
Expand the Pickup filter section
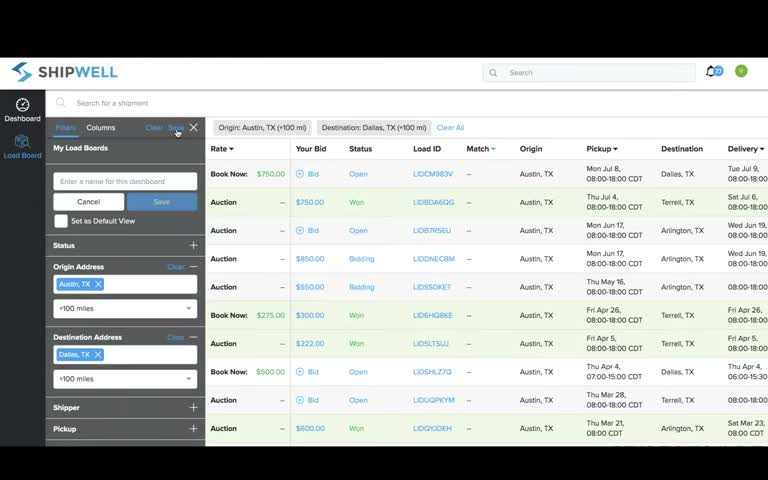tap(193, 429)
